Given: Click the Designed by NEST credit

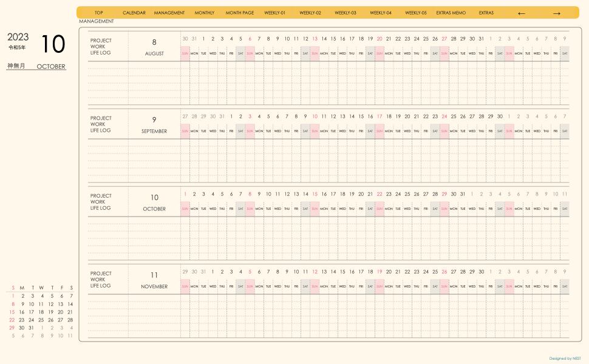Looking at the screenshot, I should [565, 359].
